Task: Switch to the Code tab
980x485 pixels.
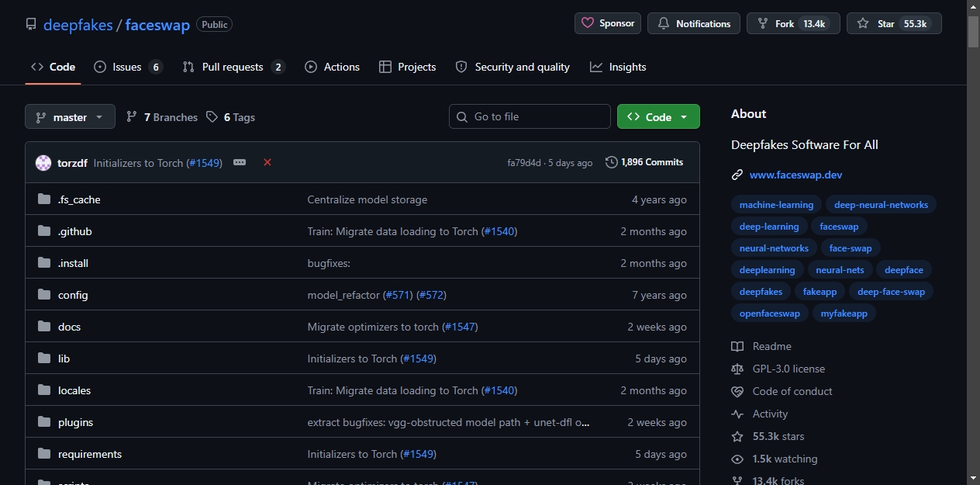Action: pos(53,67)
